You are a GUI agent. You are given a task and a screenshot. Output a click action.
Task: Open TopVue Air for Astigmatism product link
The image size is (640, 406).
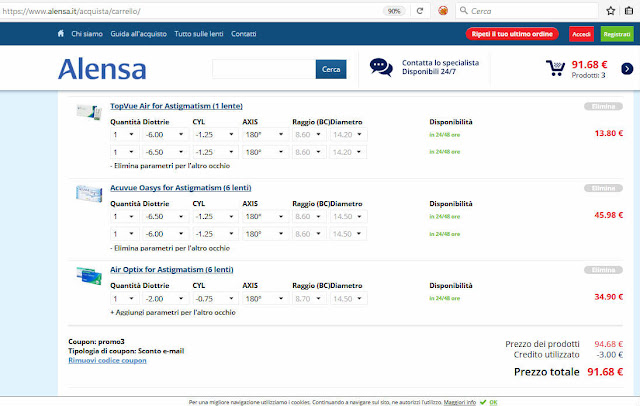[x=176, y=106]
